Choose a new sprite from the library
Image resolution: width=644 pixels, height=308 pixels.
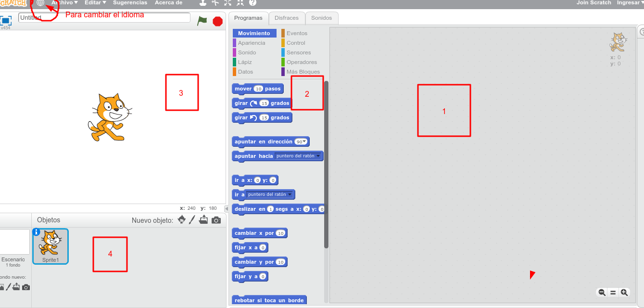[x=181, y=220]
